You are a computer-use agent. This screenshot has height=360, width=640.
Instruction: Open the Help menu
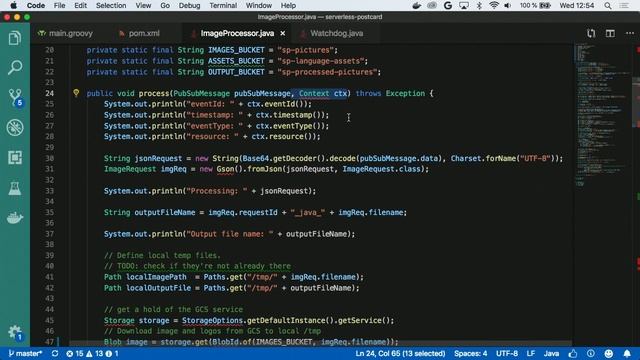point(288,5)
